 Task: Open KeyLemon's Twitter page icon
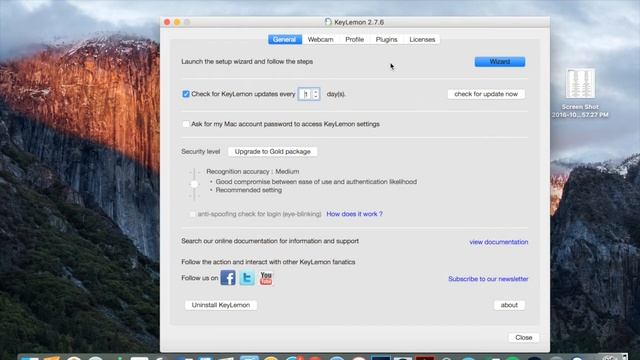pos(247,278)
